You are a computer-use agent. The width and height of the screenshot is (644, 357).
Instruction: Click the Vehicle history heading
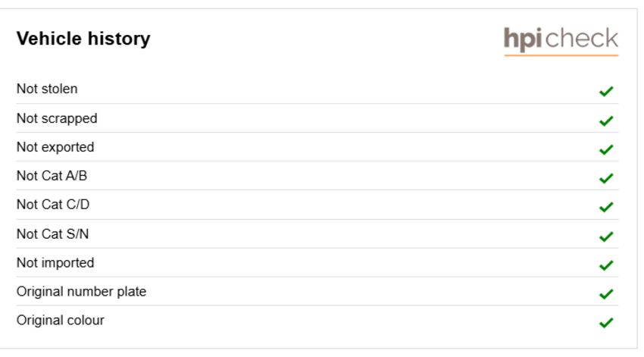pos(83,39)
